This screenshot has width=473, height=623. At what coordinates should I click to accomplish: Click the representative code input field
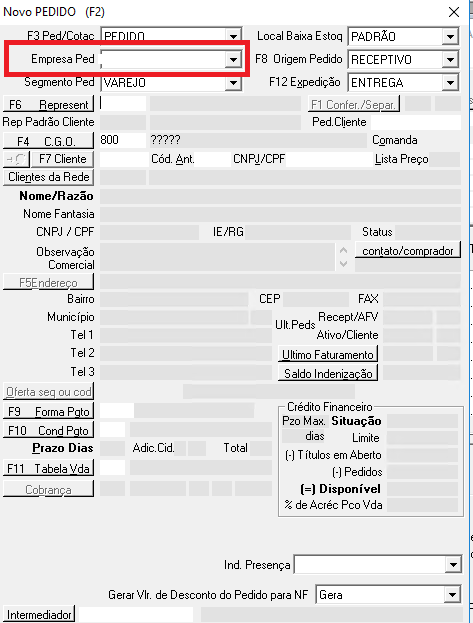click(x=123, y=104)
